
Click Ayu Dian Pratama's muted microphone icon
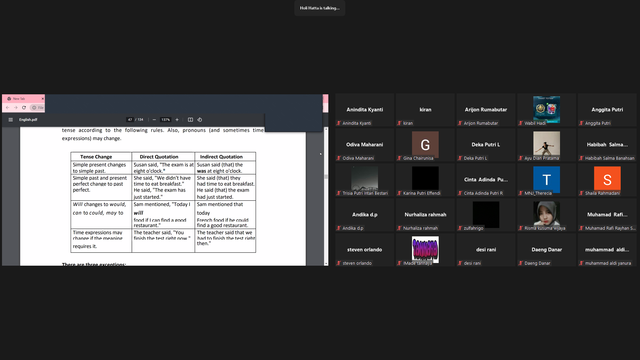[x=521, y=158]
